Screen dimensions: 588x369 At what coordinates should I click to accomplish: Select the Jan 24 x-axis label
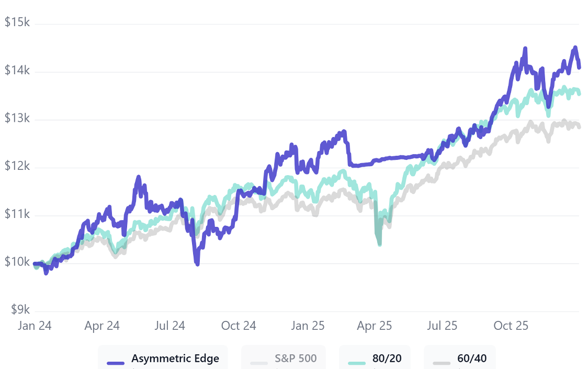pyautogui.click(x=35, y=326)
